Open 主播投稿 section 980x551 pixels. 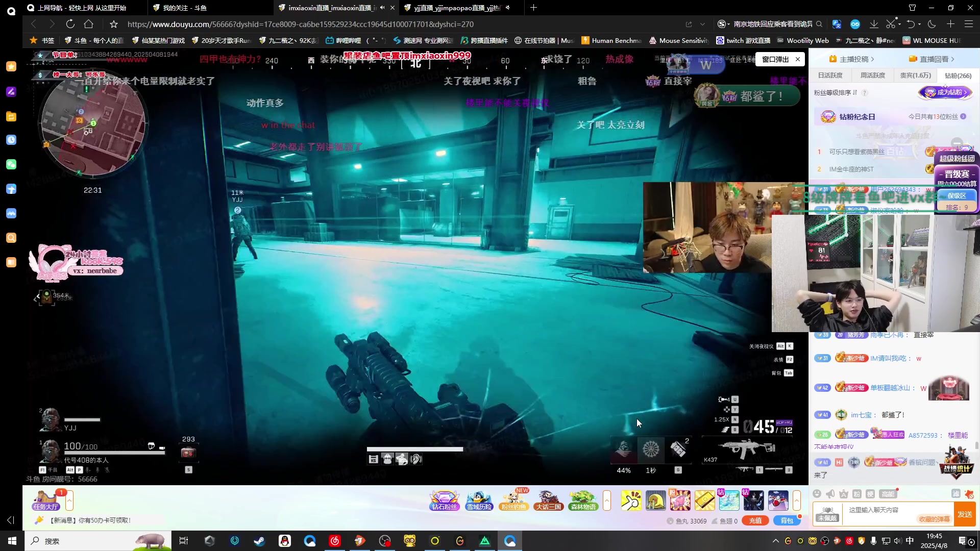click(x=852, y=59)
